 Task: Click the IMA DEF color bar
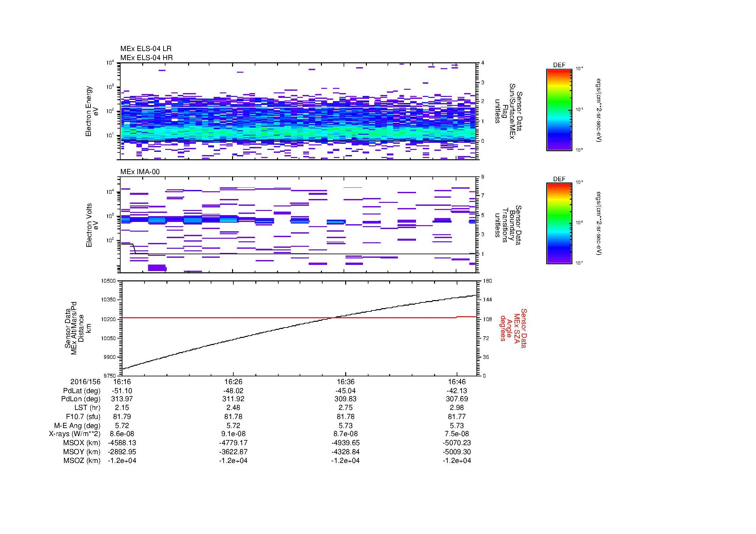pyautogui.click(x=559, y=224)
